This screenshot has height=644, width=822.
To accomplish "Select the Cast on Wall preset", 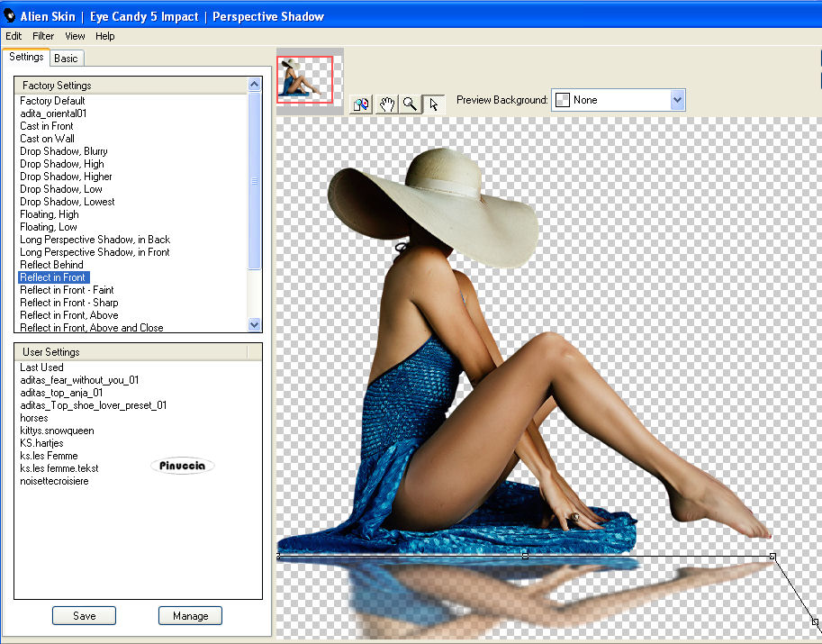I will pyautogui.click(x=47, y=139).
